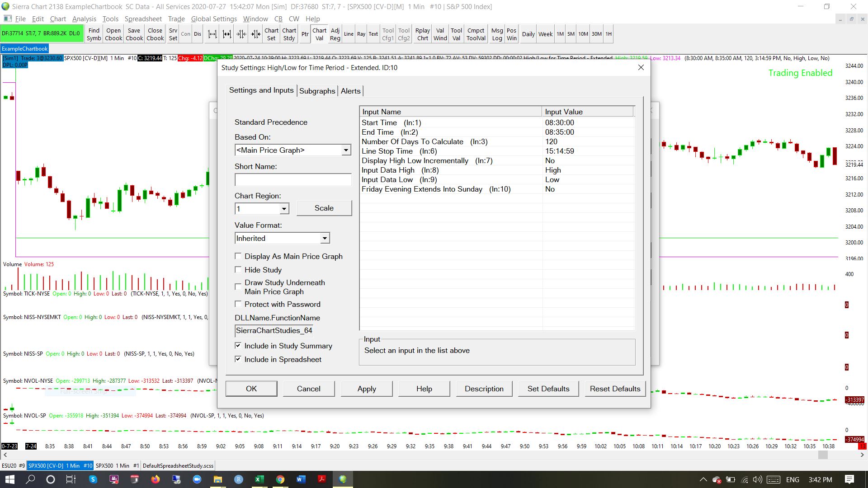Switch to the Subgraphs tab

click(317, 91)
